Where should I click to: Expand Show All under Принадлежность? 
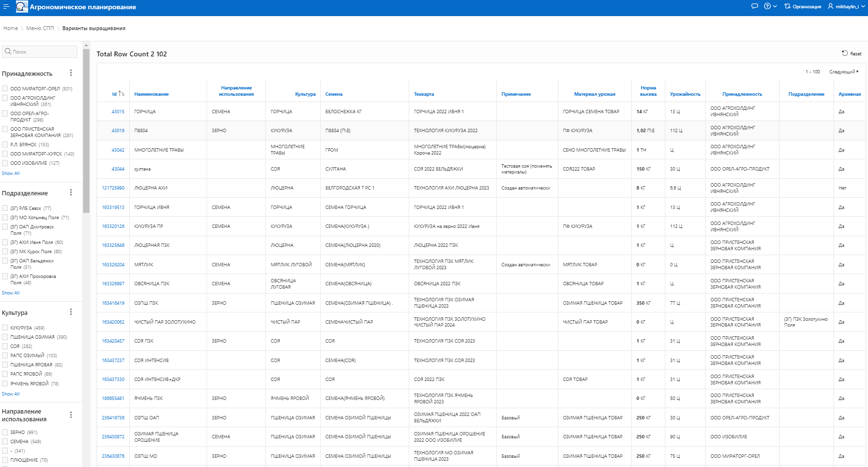pyautogui.click(x=11, y=173)
